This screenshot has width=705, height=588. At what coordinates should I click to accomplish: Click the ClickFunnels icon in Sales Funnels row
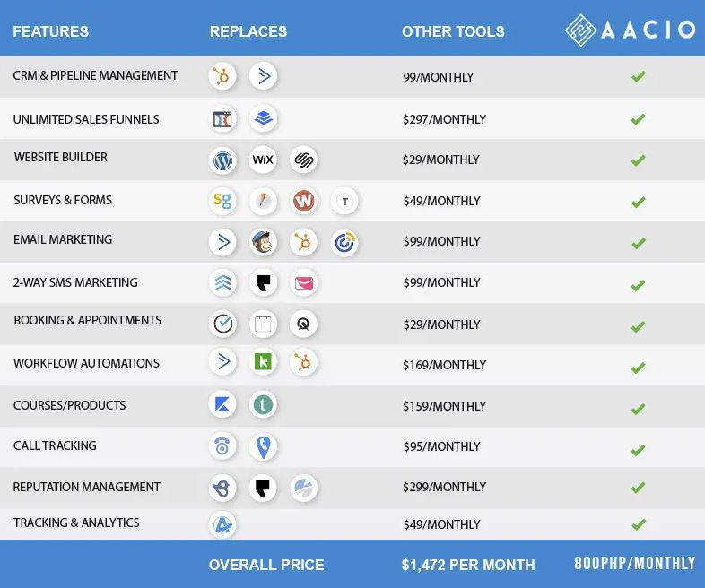click(x=222, y=118)
